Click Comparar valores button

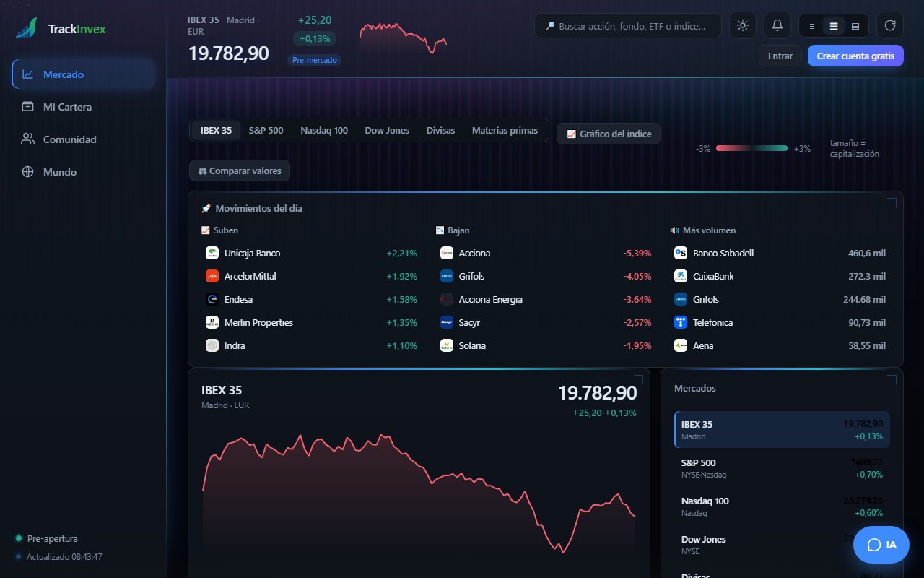(x=240, y=171)
